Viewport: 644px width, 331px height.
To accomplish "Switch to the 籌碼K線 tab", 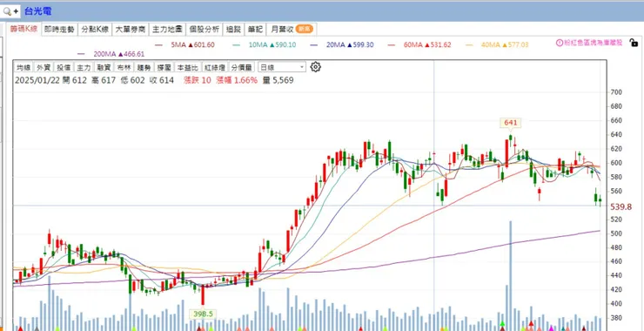I will coord(23,30).
